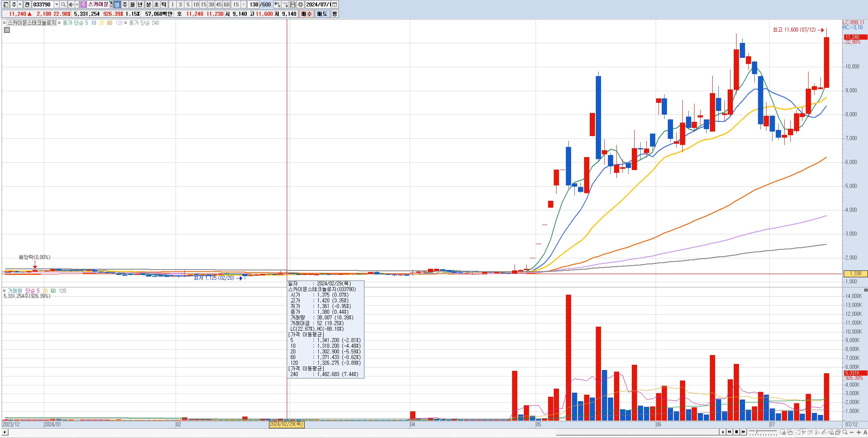868x438 pixels.
Task: Select the 분 minute chart period
Action: 148,4
